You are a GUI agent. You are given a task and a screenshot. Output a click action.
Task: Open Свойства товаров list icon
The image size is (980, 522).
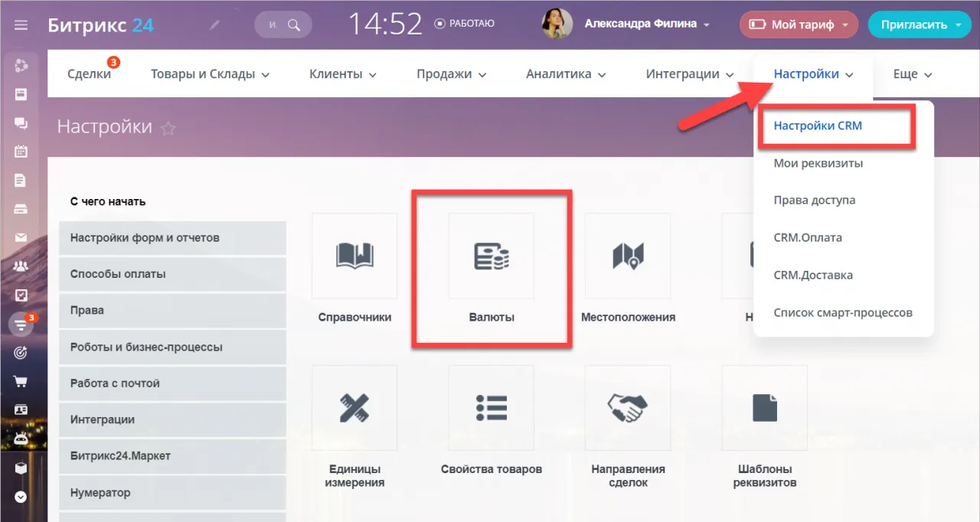click(491, 408)
